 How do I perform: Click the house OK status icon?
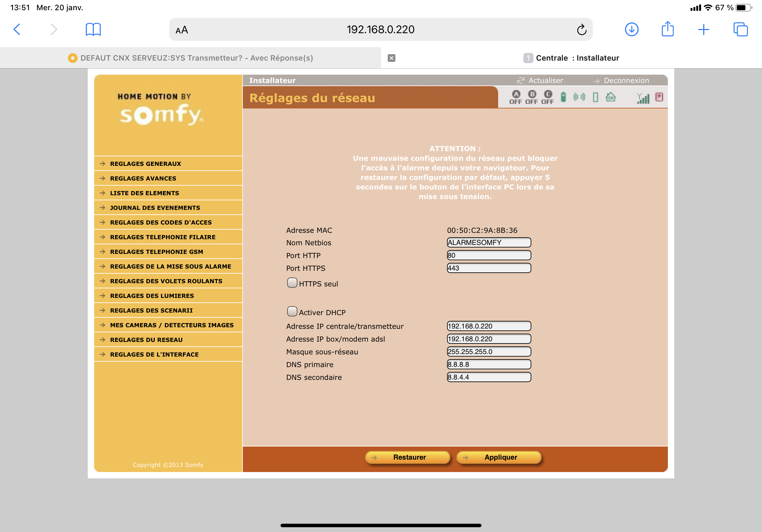(x=611, y=97)
